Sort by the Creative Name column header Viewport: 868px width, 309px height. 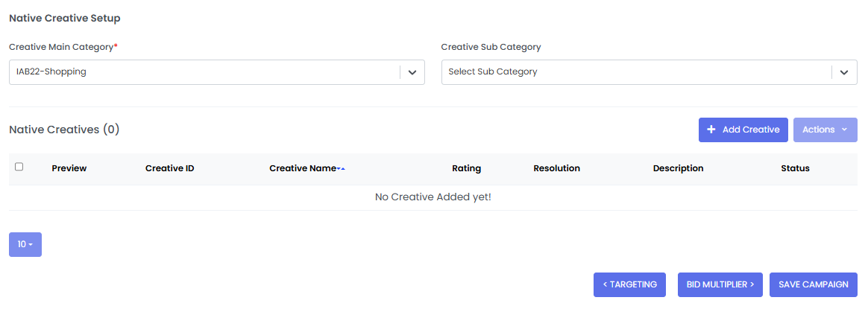(303, 168)
